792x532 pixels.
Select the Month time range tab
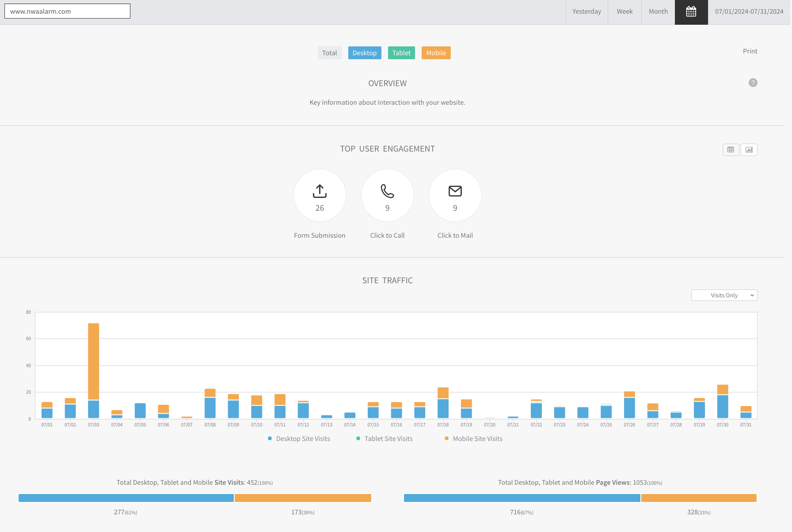(x=658, y=12)
